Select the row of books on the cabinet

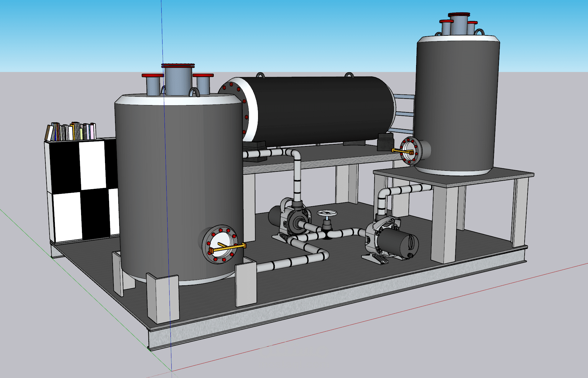pos(72,132)
